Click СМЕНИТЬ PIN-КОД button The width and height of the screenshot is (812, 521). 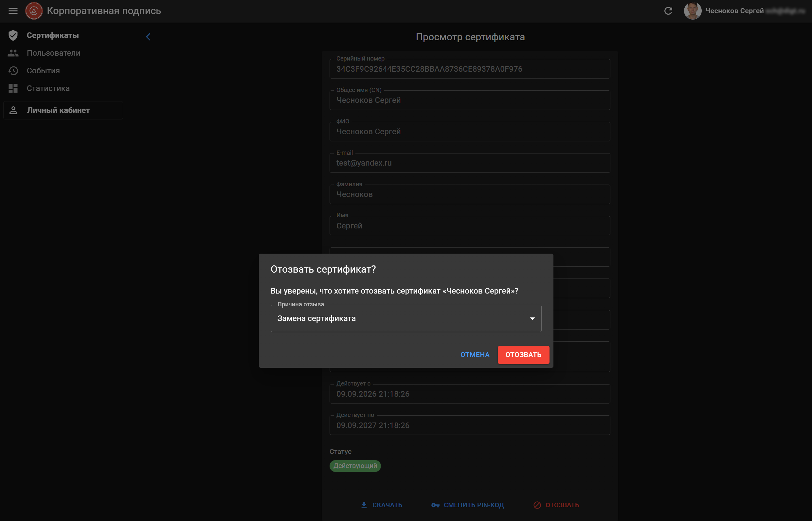468,505
